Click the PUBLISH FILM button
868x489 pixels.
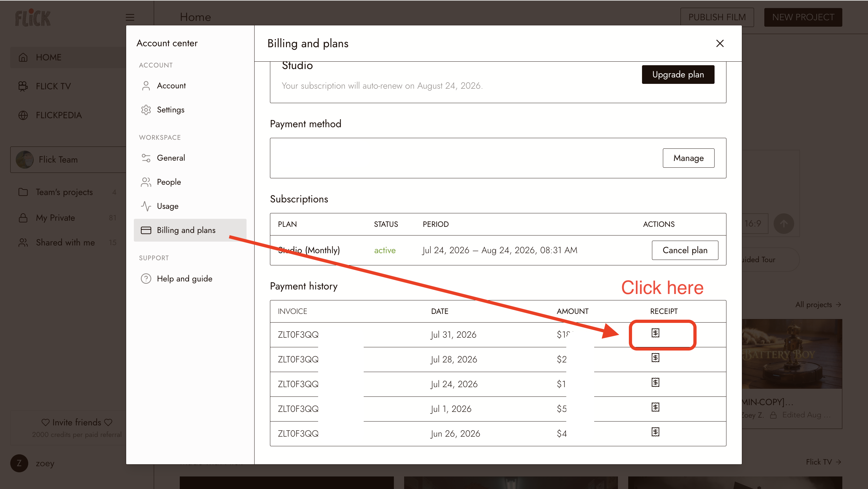[x=717, y=17]
